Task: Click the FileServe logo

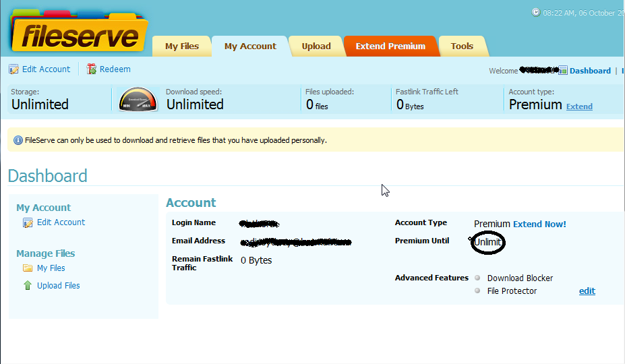Action: pos(79,32)
